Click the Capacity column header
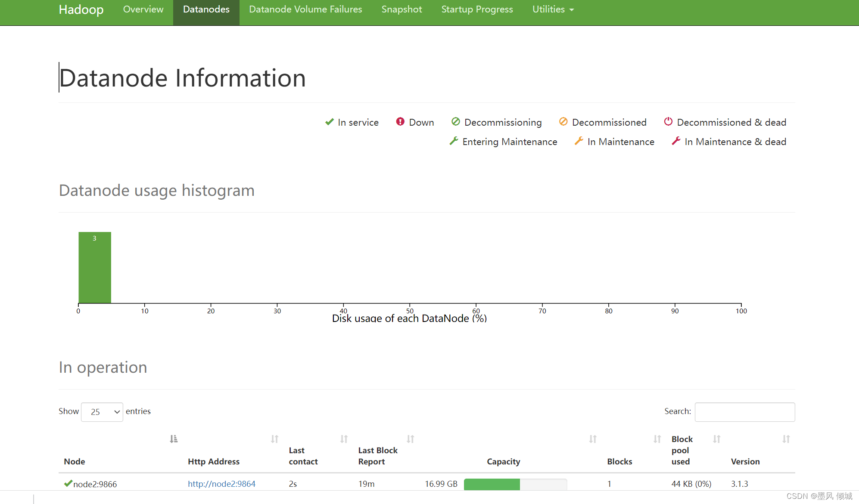 (x=504, y=461)
